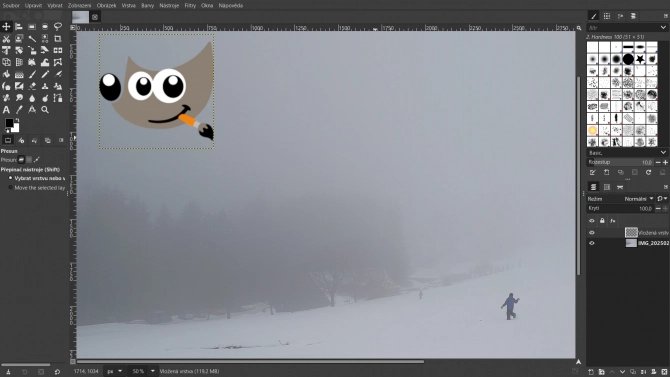This screenshot has width=670, height=377.
Task: Open the Vrstva menu
Action: click(x=129, y=6)
